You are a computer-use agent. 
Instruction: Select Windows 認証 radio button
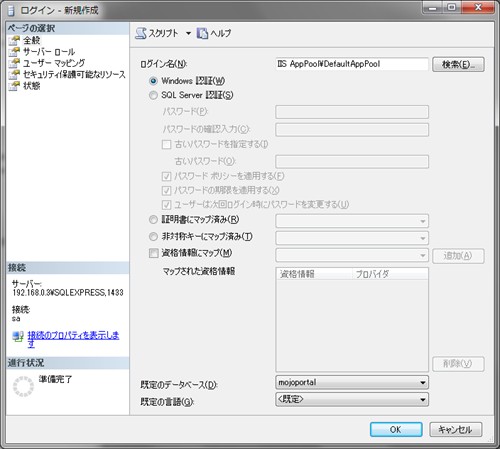click(153, 81)
